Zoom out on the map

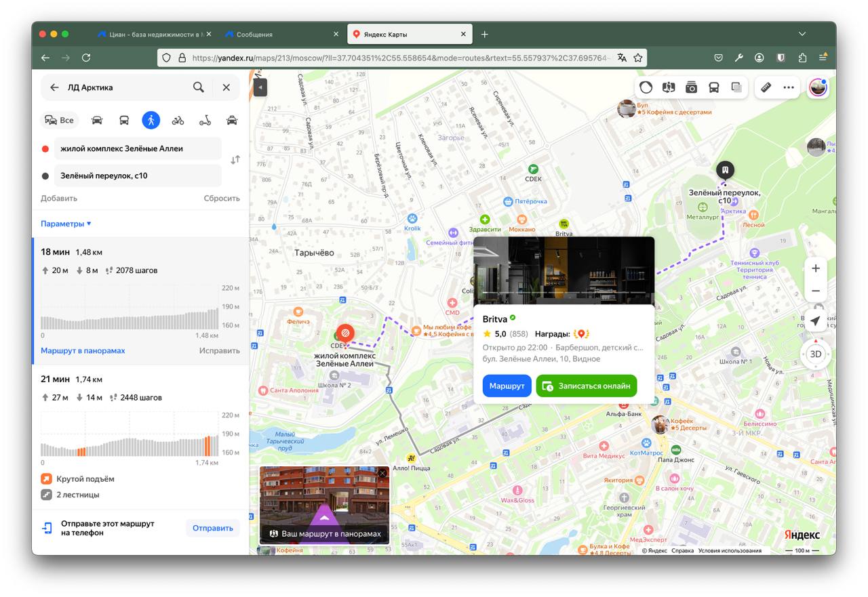(816, 291)
